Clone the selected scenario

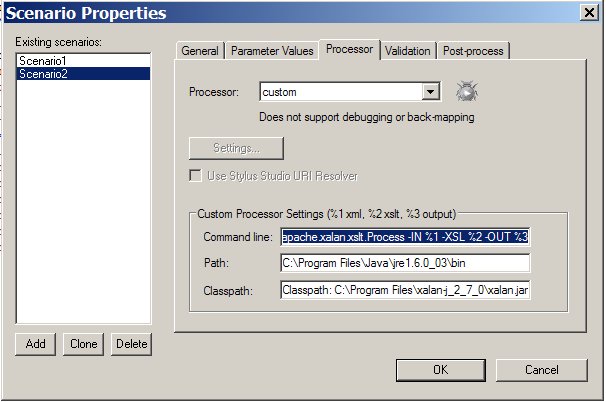pos(83,344)
